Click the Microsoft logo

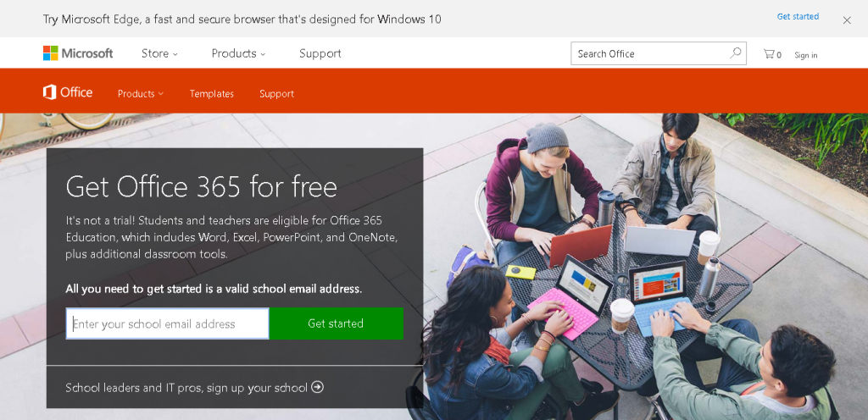(78, 53)
